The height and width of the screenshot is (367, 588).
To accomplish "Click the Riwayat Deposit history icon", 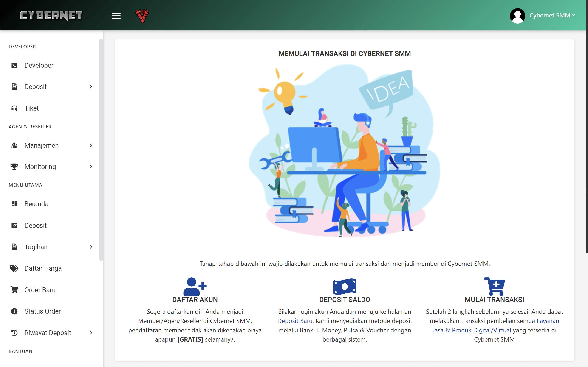I will (x=14, y=333).
